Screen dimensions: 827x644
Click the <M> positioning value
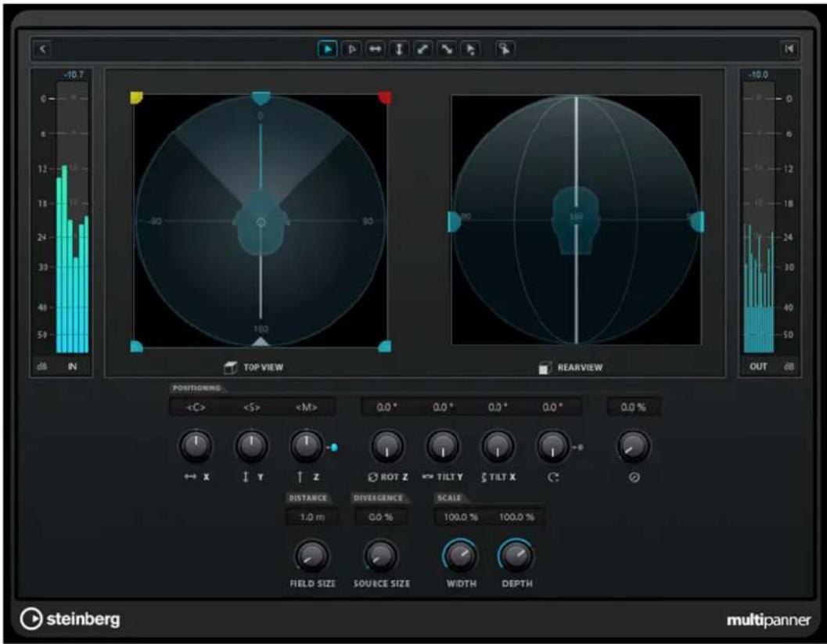(307, 407)
